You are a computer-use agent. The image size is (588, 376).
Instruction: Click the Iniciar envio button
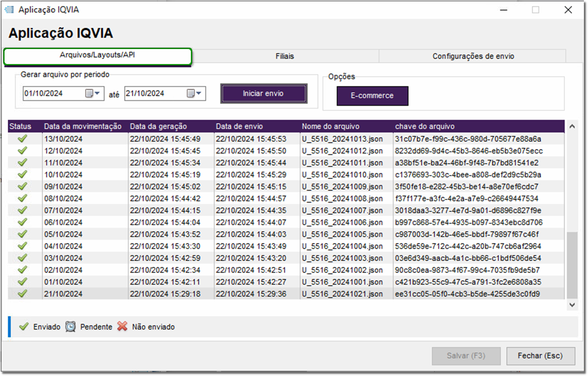click(263, 94)
